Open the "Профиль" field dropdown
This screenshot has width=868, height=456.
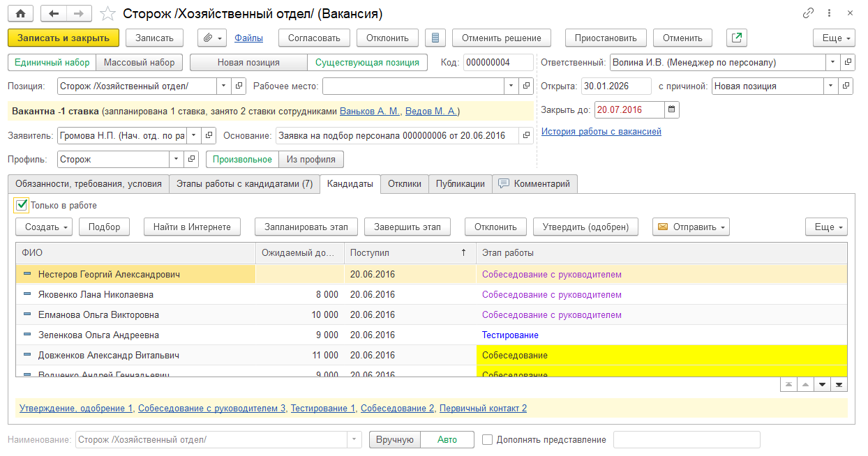click(x=177, y=160)
